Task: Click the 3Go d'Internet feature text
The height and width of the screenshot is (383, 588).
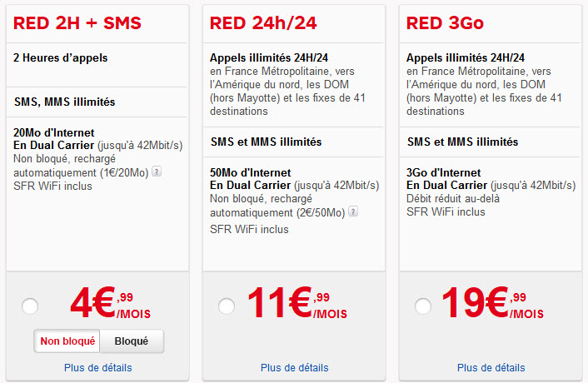Action: pos(444,172)
